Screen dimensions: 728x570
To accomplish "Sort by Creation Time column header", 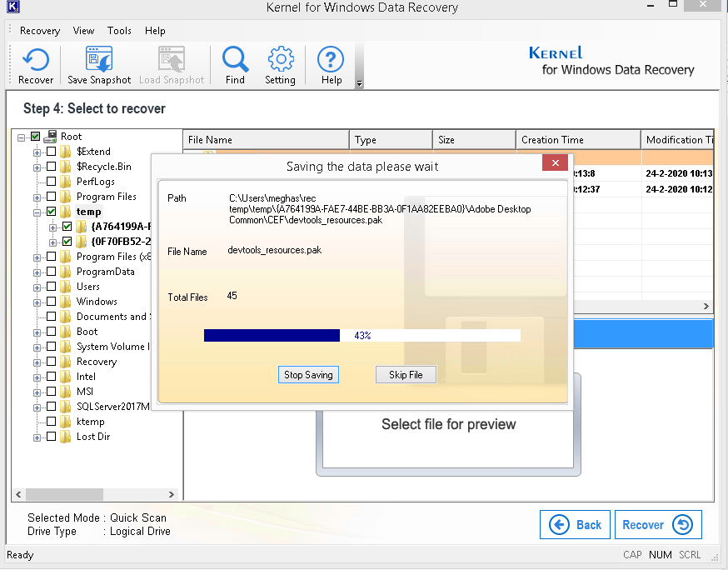I will [x=578, y=140].
